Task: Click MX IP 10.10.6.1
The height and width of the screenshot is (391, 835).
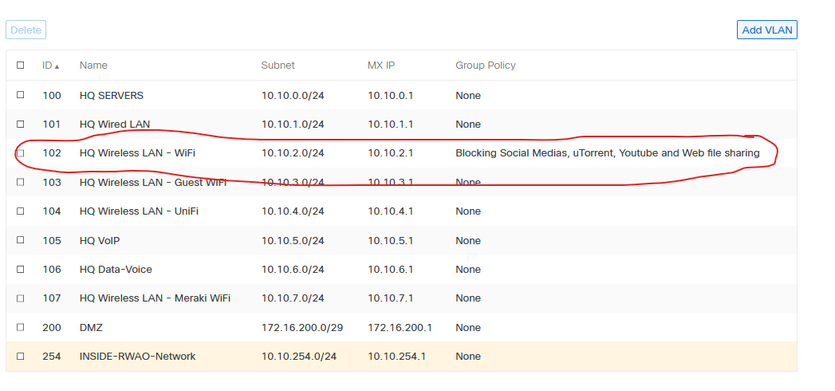Action: pos(390,270)
